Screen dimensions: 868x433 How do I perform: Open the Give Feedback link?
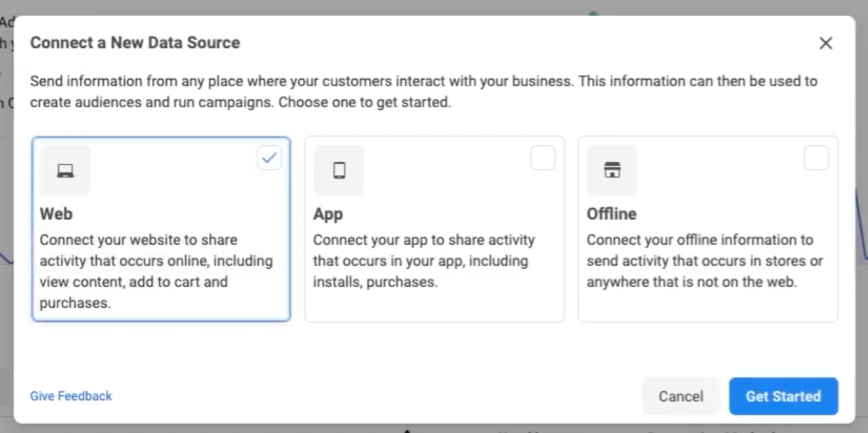70,396
